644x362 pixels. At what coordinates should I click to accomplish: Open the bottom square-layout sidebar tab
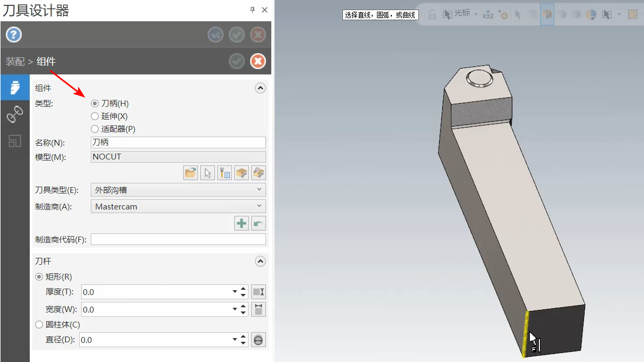tap(15, 140)
